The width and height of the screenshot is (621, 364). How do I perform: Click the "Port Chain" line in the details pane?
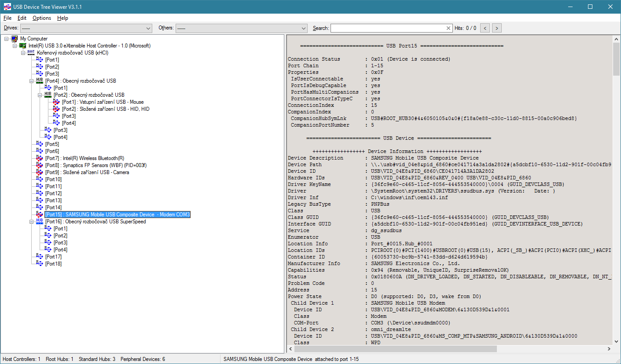pos(335,66)
